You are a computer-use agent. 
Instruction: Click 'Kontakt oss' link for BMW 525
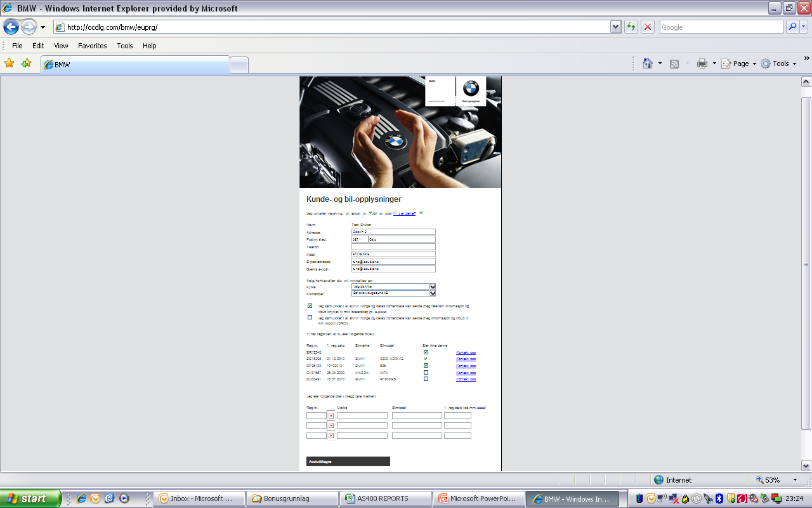click(x=466, y=366)
